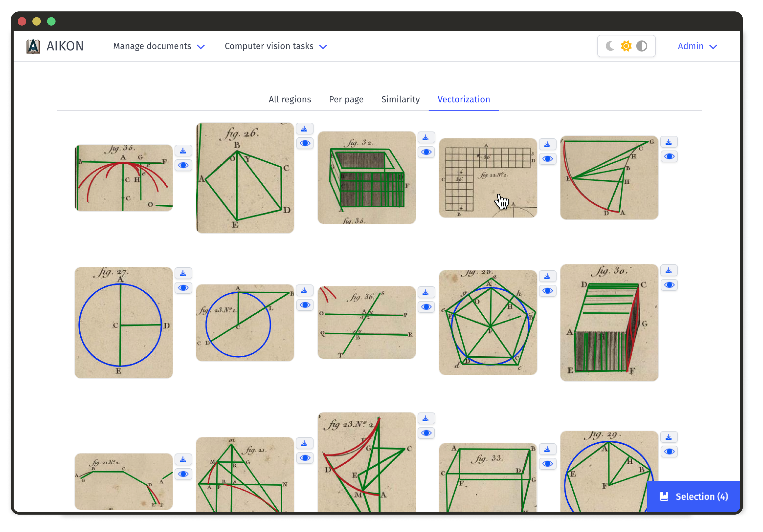Activate the contrast theme icon

pos(642,46)
